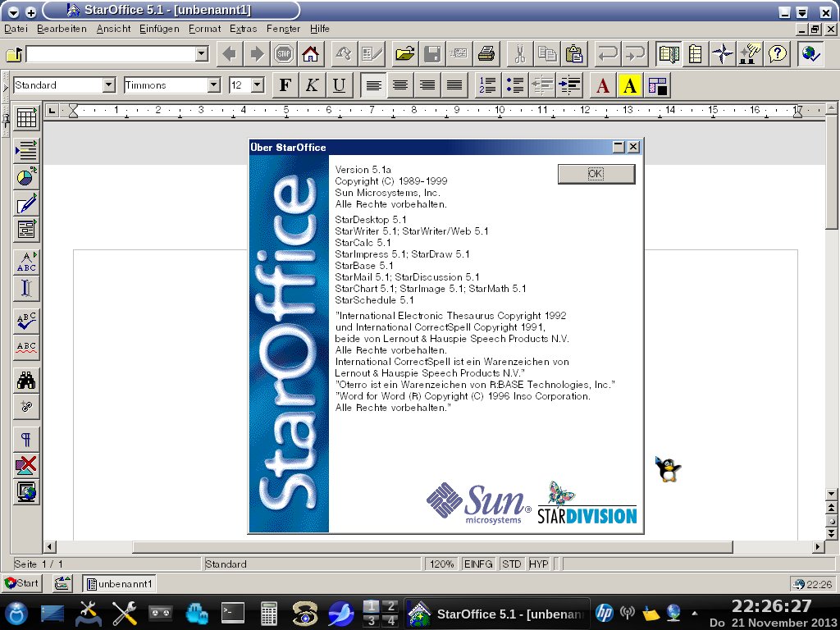Viewport: 840px width, 630px height.
Task: Set right text alignment
Action: click(427, 85)
